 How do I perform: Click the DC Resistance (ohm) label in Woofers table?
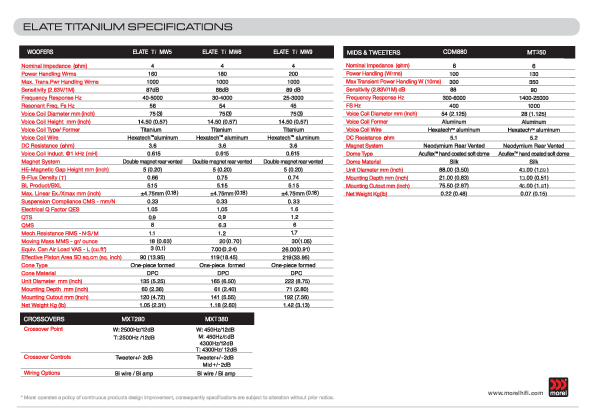[x=48, y=146]
